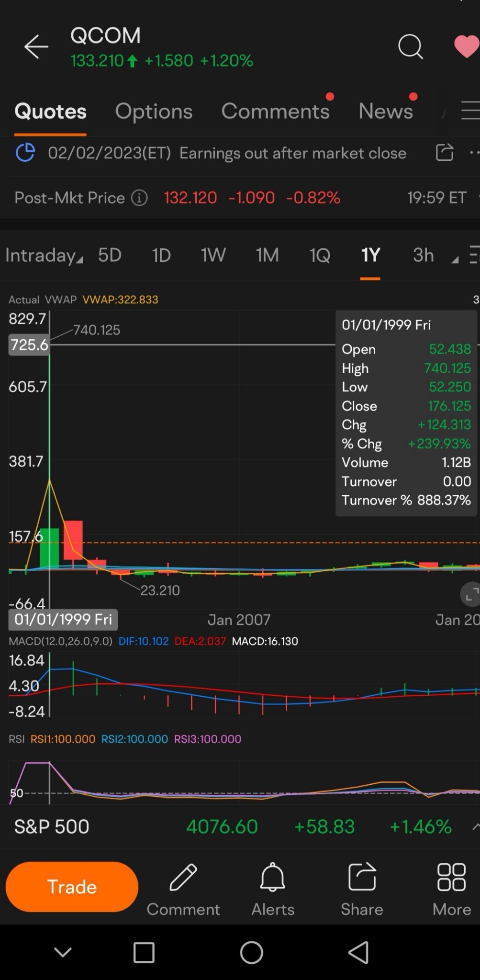This screenshot has width=480, height=980.
Task: Tap the earnings clock chart icon
Action: click(x=25, y=153)
